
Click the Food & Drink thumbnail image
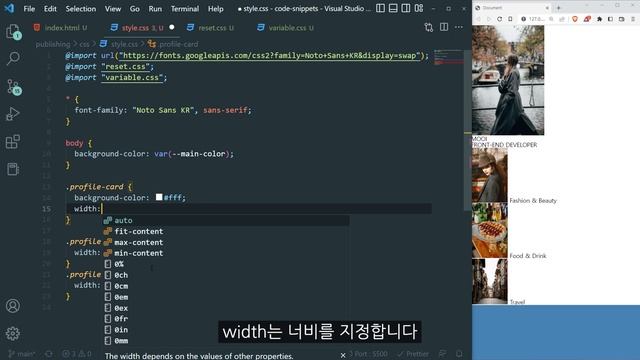pyautogui.click(x=489, y=230)
